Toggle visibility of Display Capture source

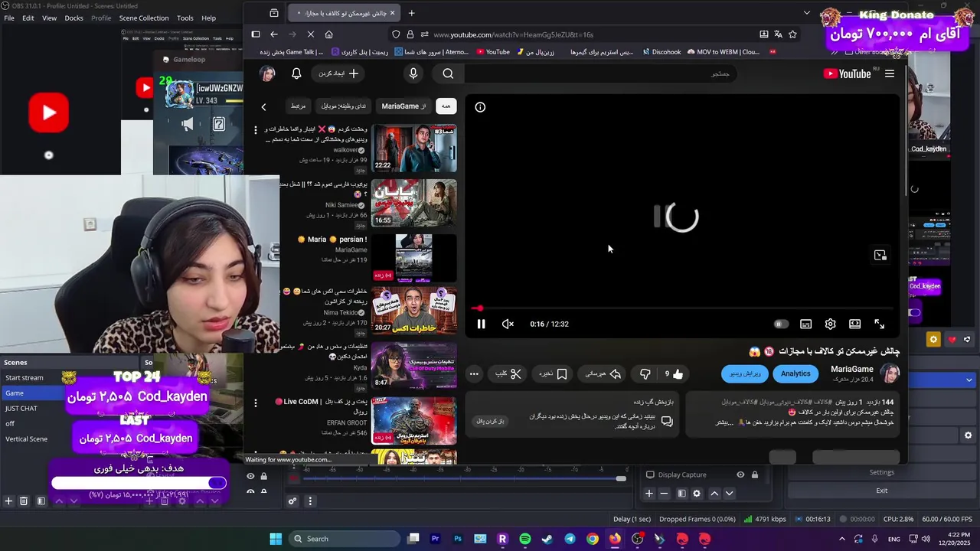click(740, 475)
